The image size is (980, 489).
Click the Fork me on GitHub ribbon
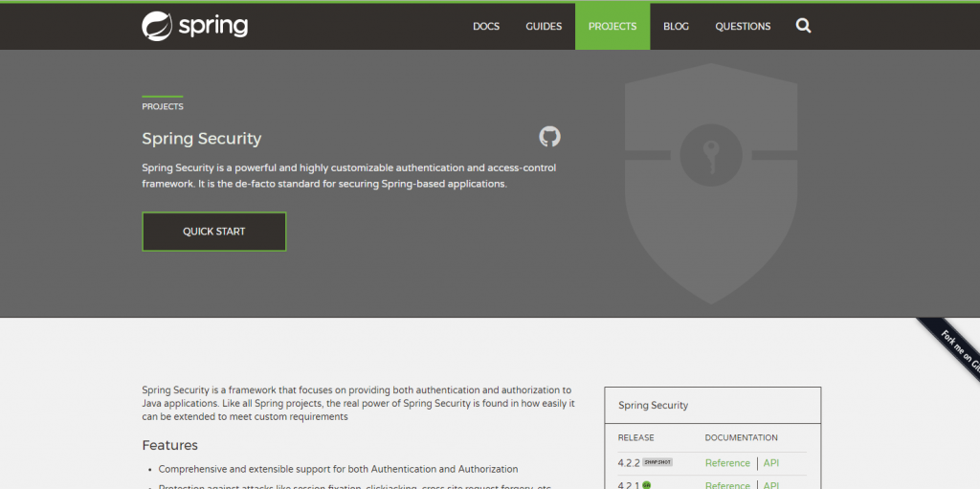point(952,348)
